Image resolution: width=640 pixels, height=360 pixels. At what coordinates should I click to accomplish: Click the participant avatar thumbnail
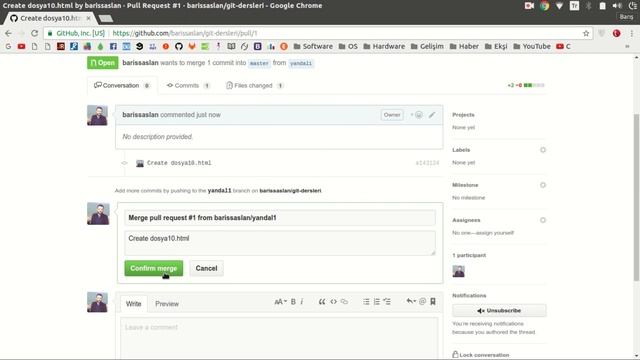pos(458,271)
